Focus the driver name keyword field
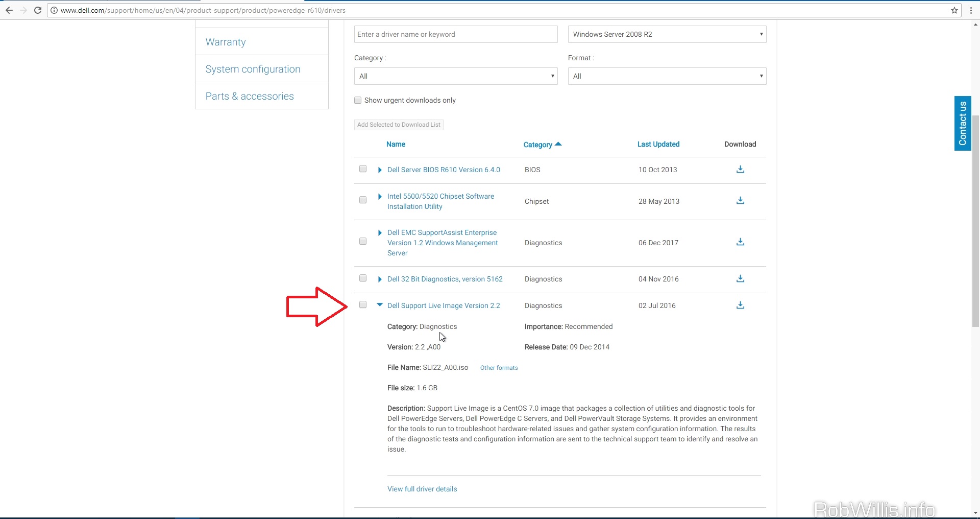 [456, 34]
